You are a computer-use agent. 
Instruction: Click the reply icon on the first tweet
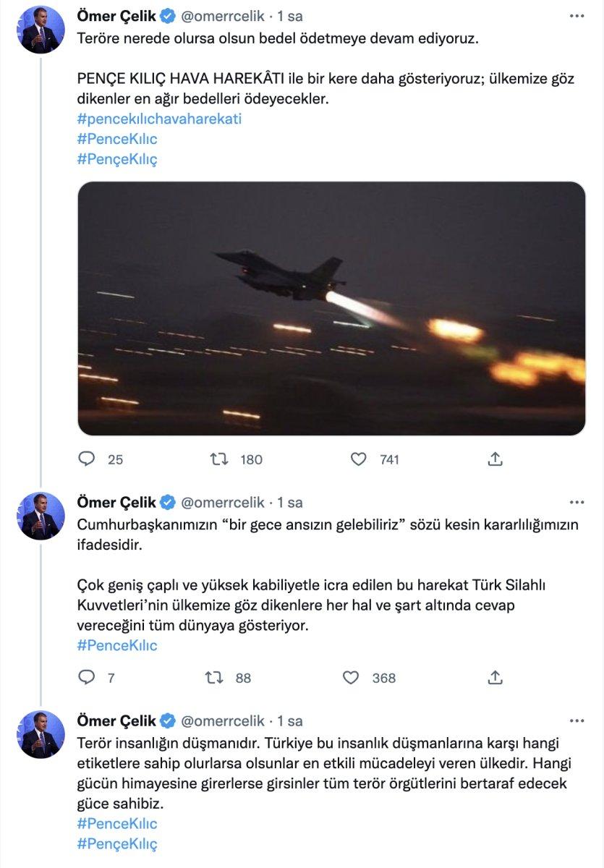pos(85,458)
